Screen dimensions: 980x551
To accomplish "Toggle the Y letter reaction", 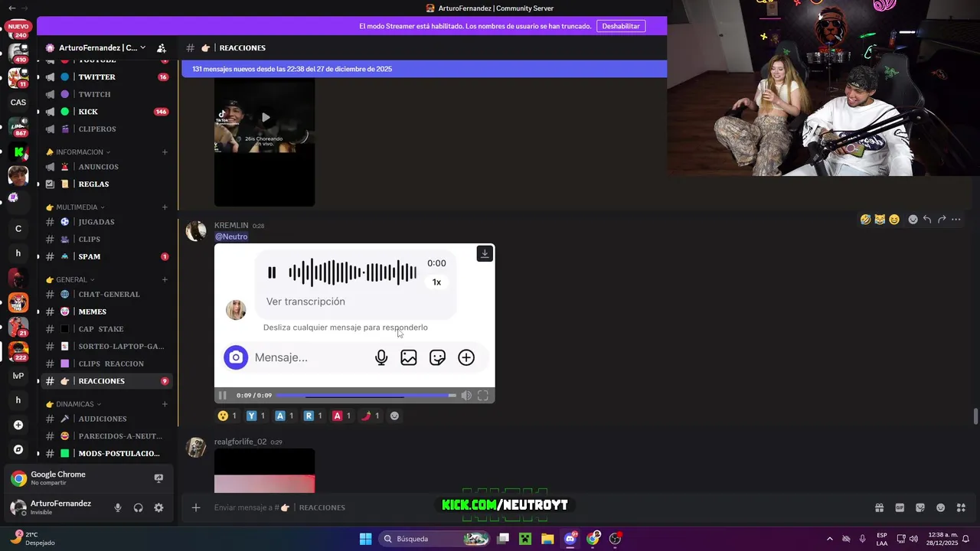I will click(256, 416).
